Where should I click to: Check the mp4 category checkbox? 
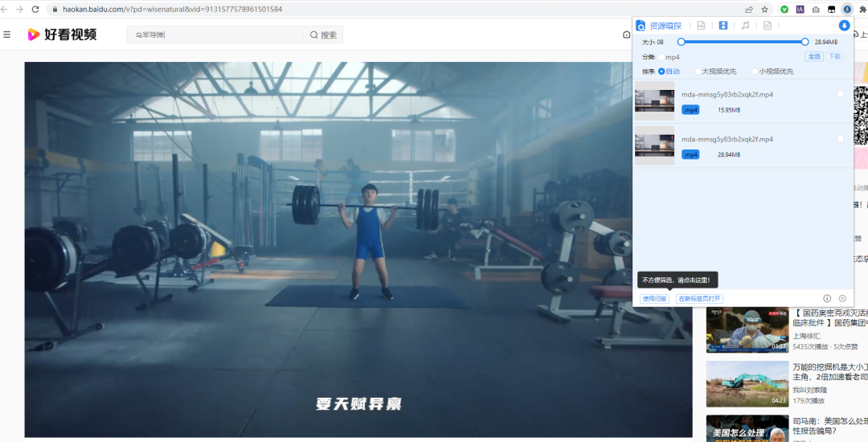(x=661, y=57)
